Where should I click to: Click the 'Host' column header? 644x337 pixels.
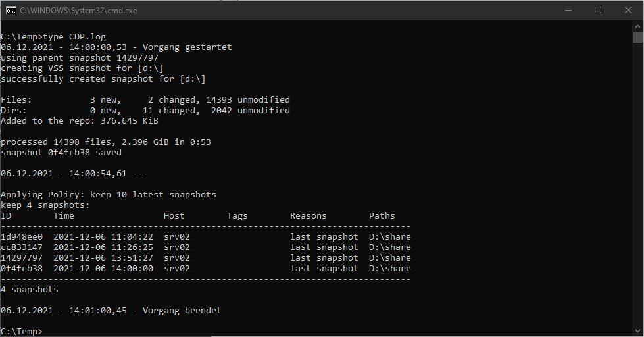(174, 216)
